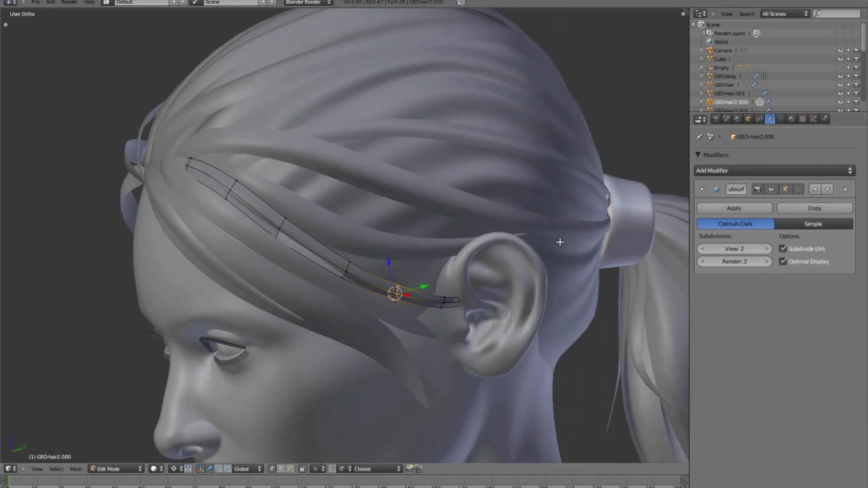Select the translate manipulator arrow icon
Image resolution: width=868 pixels, height=488 pixels.
[x=209, y=468]
